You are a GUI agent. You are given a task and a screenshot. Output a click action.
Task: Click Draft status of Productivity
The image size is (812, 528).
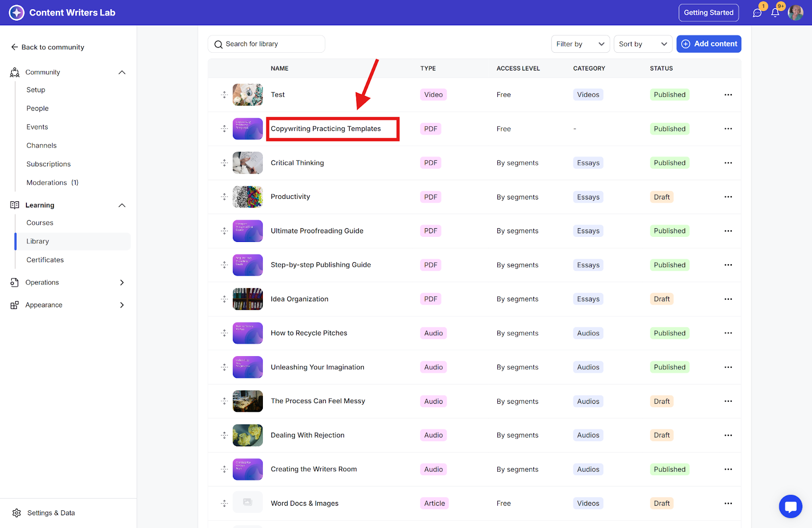point(662,197)
